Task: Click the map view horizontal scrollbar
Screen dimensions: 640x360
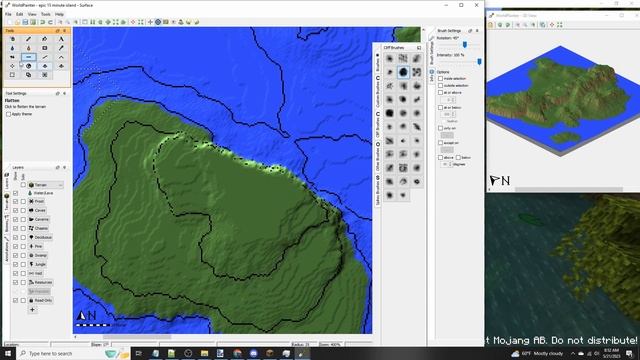Action: tap(137, 337)
